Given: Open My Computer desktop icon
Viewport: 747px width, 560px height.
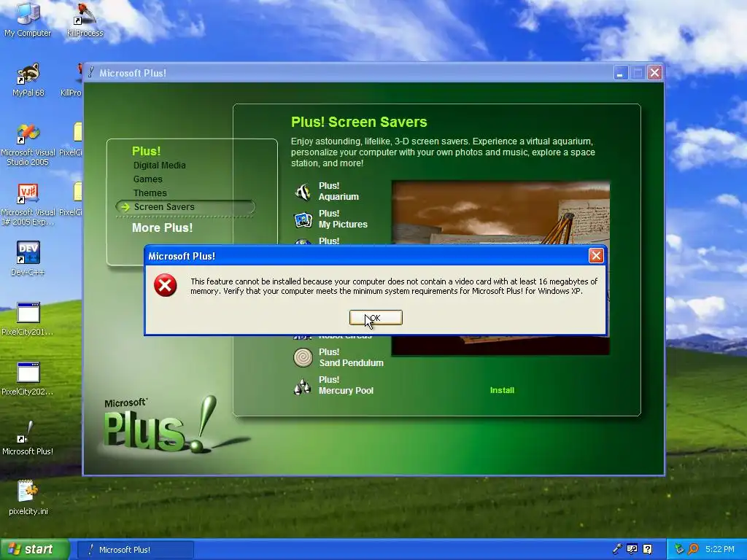Looking at the screenshot, I should coord(28,19).
